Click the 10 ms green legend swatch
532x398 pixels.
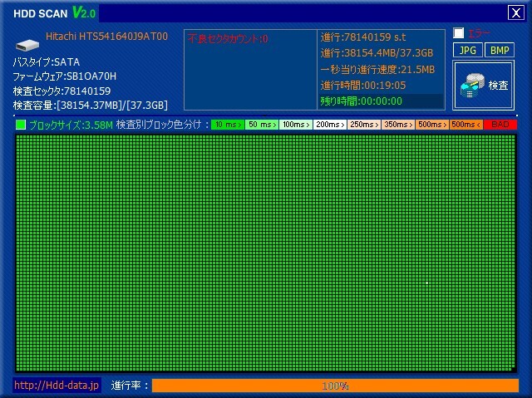click(x=228, y=125)
